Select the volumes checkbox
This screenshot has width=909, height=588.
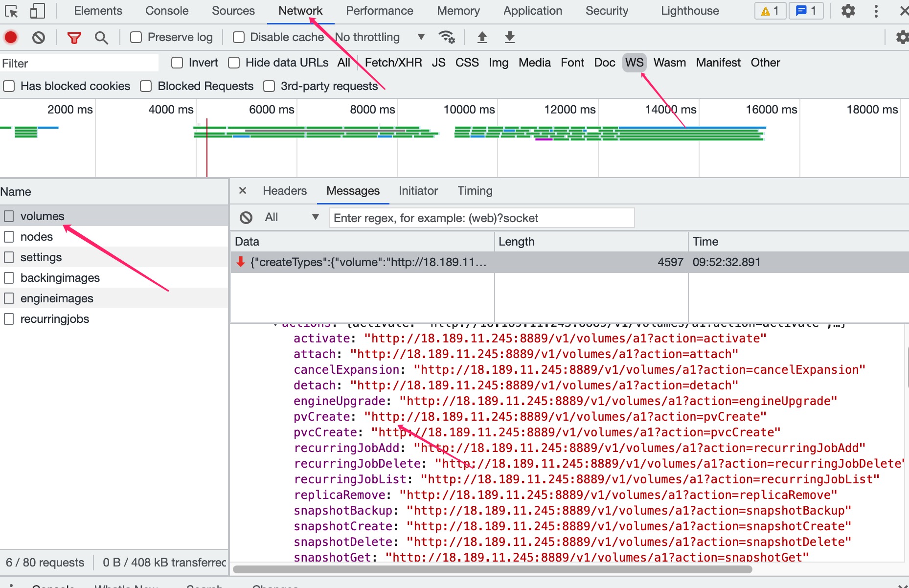9,216
